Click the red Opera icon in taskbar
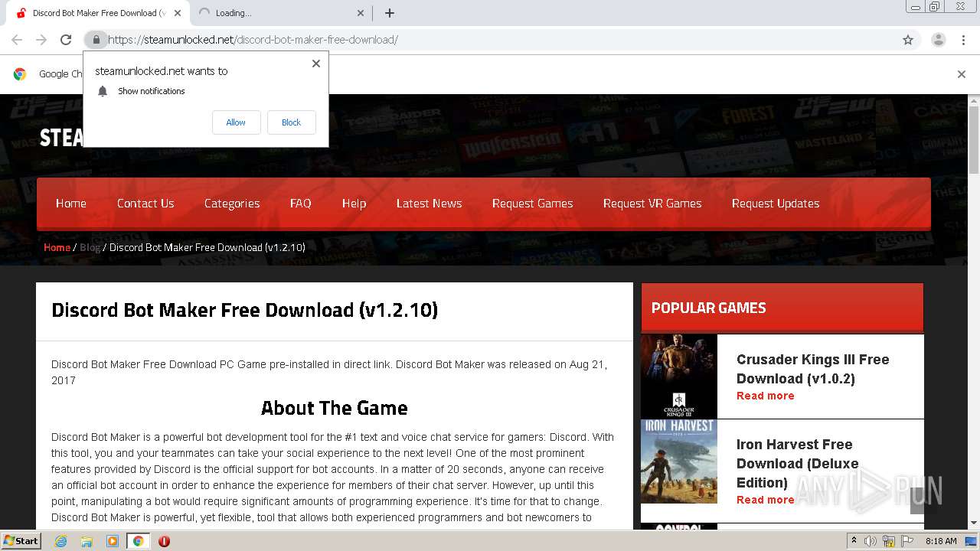The width and height of the screenshot is (980, 551). (164, 541)
